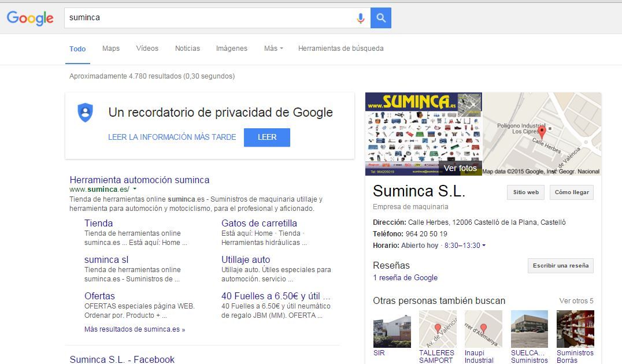Open the Inaupi Industrial map thumbnail

pos(483,329)
